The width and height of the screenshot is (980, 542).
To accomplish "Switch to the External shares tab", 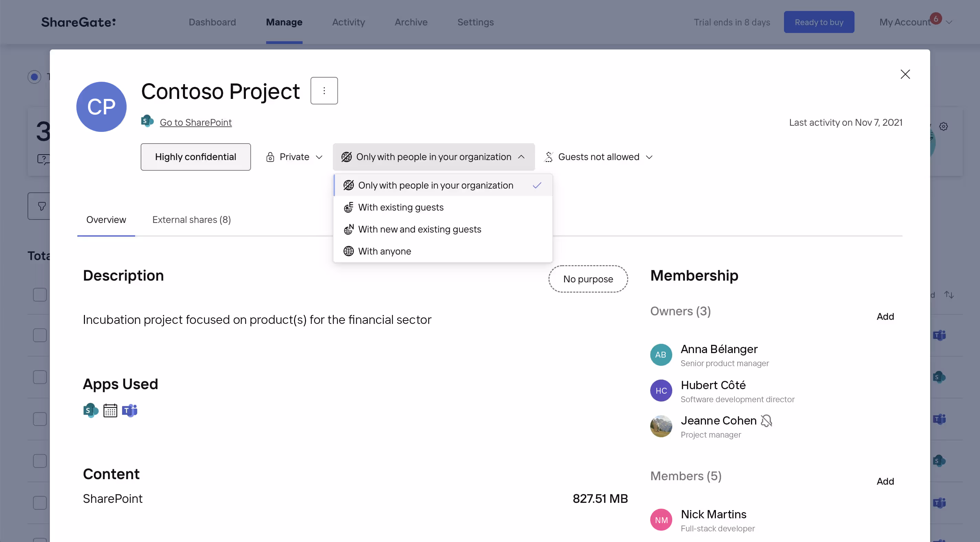I will point(192,220).
